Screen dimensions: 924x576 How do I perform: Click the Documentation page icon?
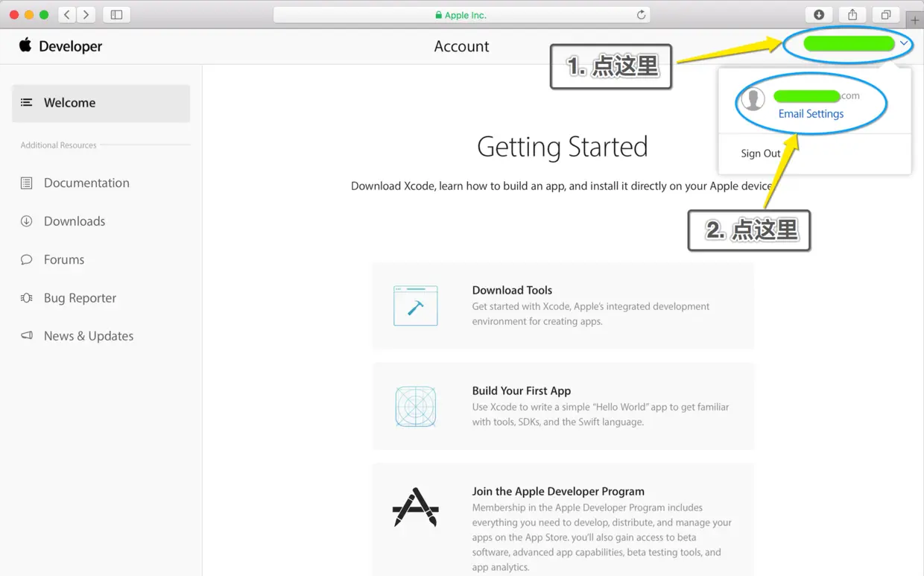pyautogui.click(x=27, y=183)
